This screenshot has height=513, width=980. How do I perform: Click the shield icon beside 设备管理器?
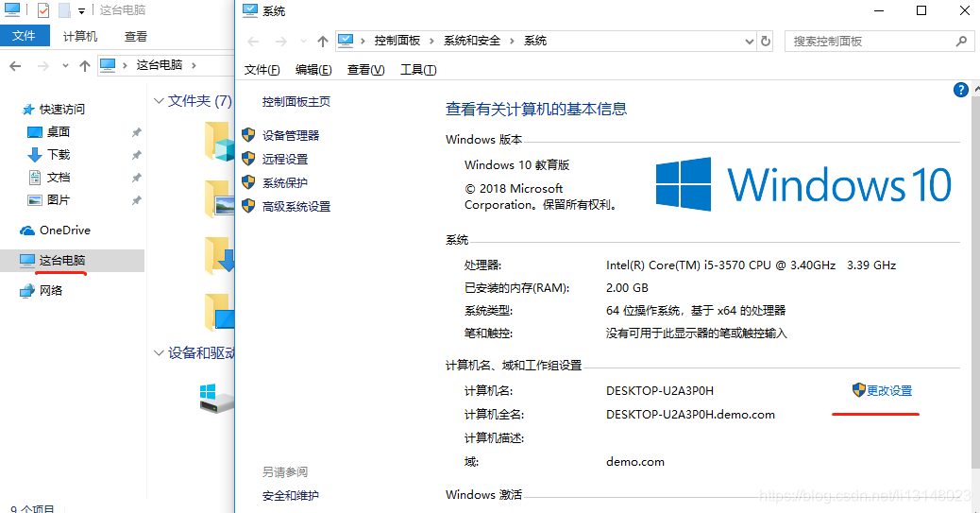[x=248, y=135]
